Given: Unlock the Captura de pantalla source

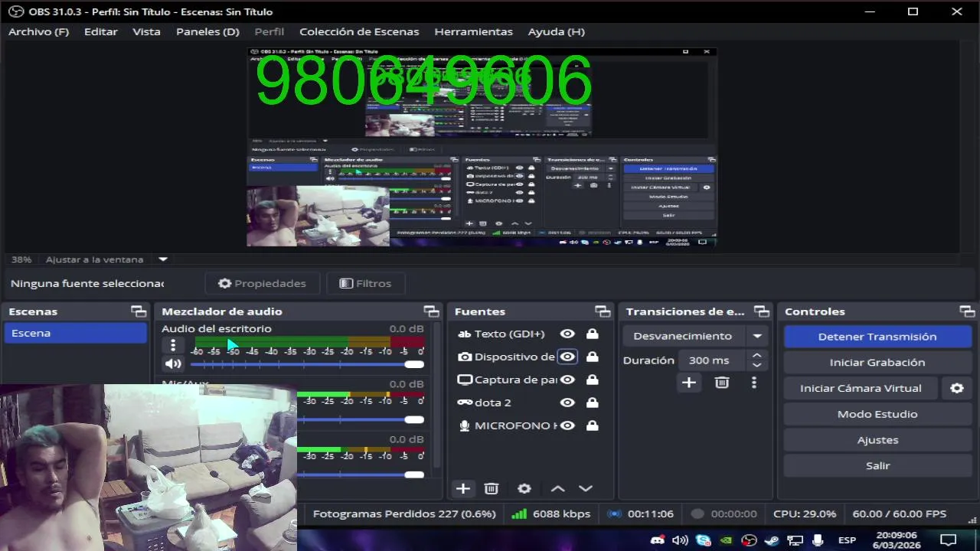Looking at the screenshot, I should [592, 380].
